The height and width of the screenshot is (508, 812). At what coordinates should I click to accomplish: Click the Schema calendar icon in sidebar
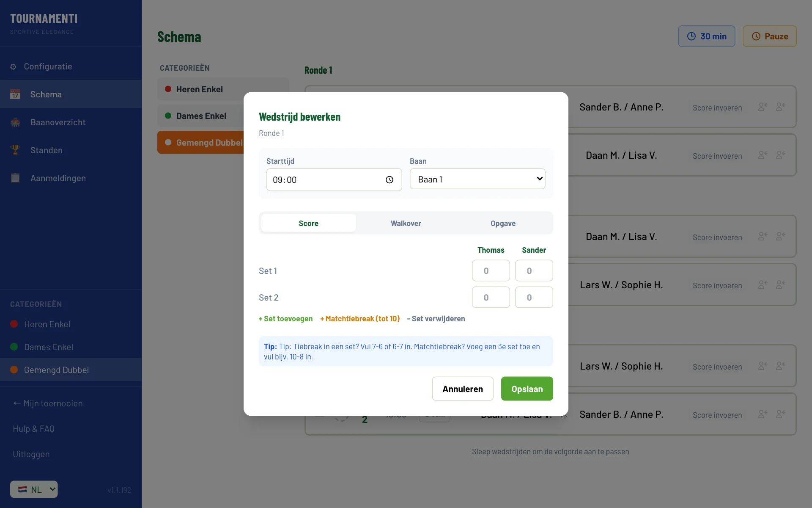[x=15, y=94]
